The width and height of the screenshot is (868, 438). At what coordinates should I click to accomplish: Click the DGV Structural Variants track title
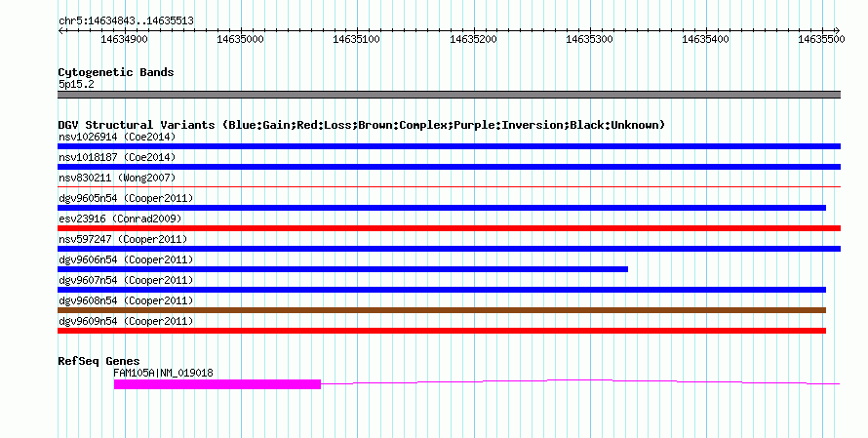click(362, 125)
